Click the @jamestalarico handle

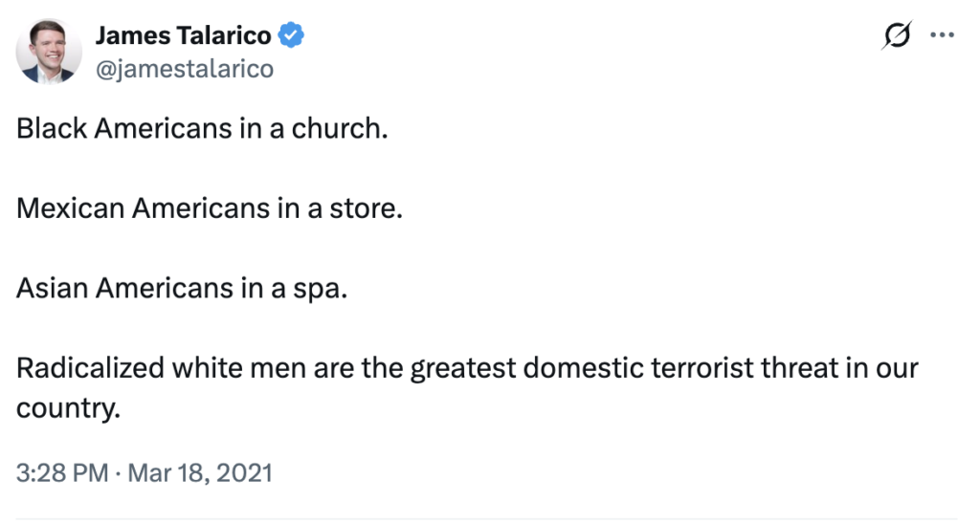pyautogui.click(x=184, y=69)
